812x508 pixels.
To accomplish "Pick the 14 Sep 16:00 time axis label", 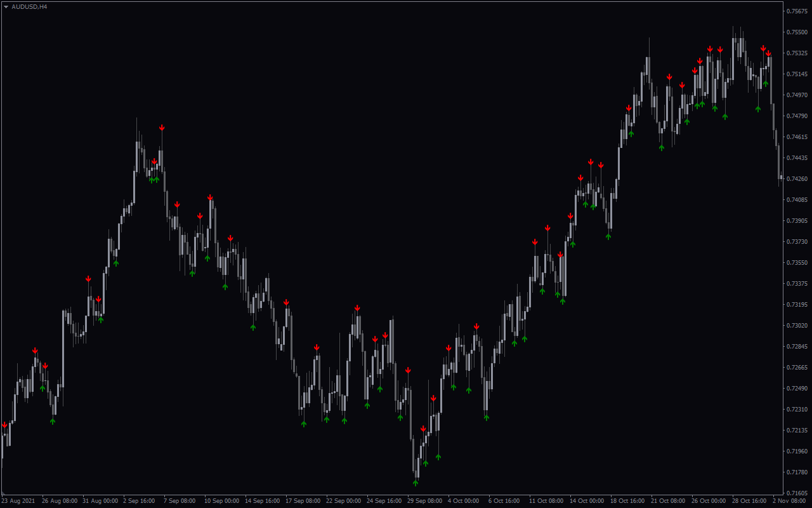I will (263, 500).
